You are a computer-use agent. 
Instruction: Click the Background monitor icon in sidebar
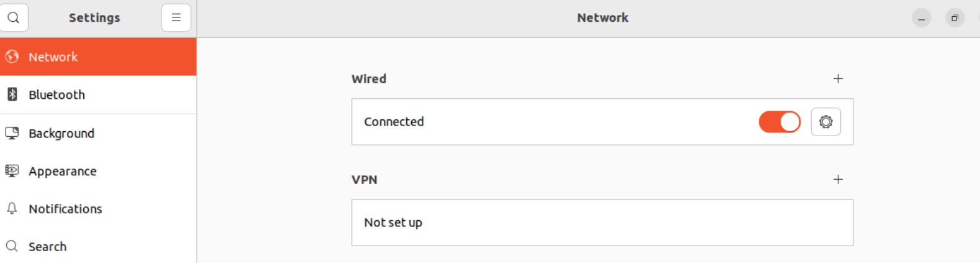pos(12,133)
